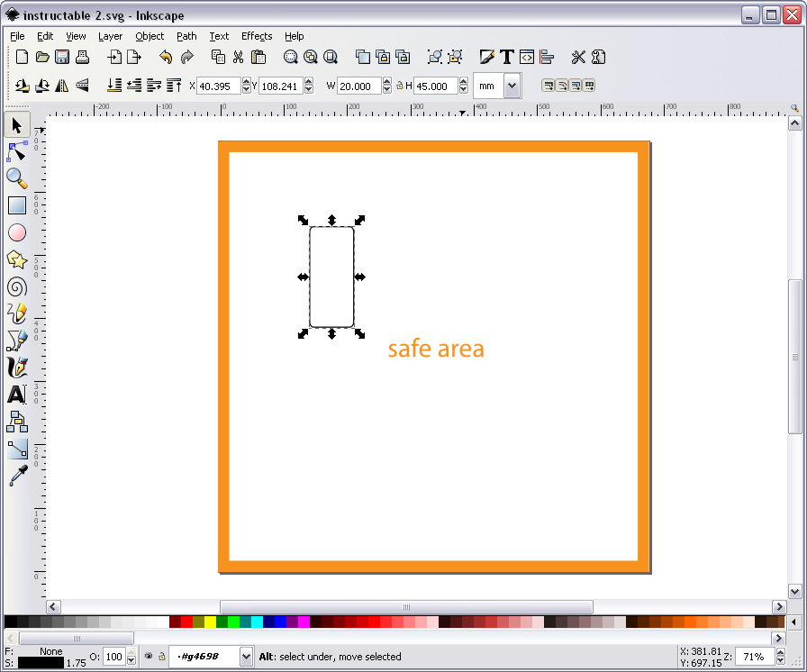The image size is (807, 672).
Task: Click the Open file folder icon
Action: [x=42, y=57]
